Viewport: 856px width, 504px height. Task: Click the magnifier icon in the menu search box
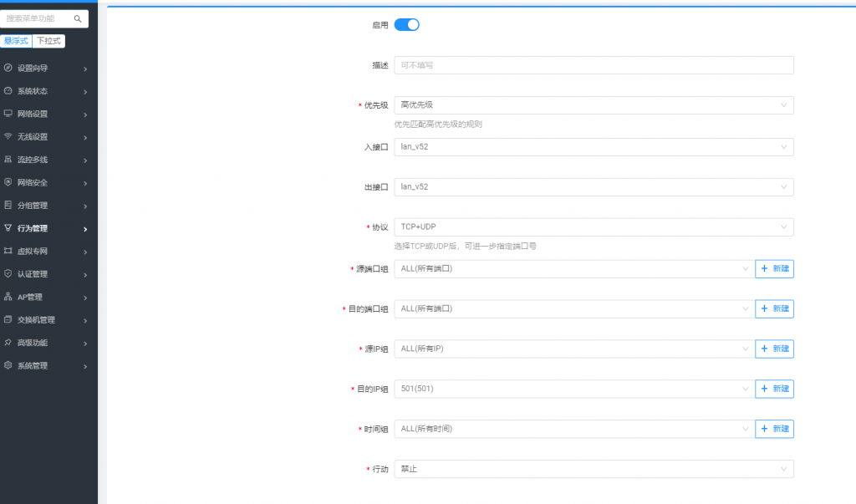(x=78, y=18)
